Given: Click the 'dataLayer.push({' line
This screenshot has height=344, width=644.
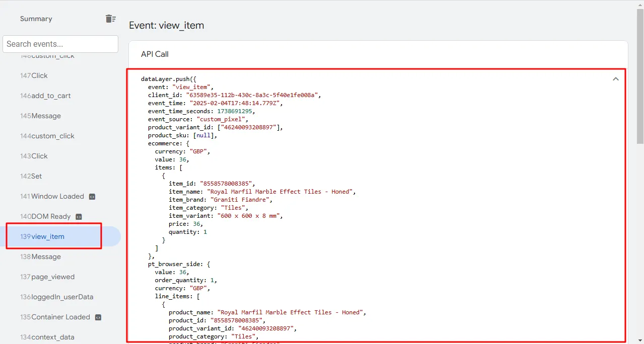Looking at the screenshot, I should click(169, 79).
